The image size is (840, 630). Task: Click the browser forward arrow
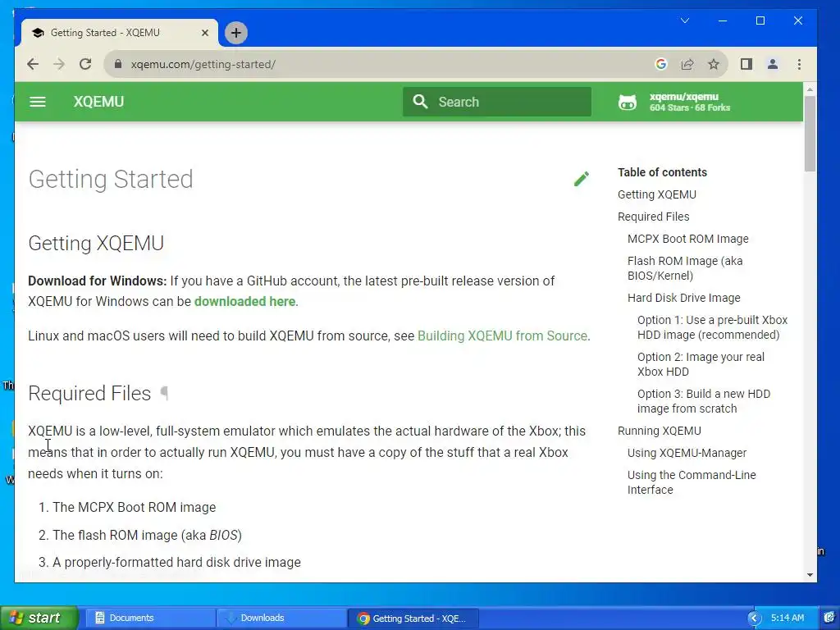(x=59, y=64)
